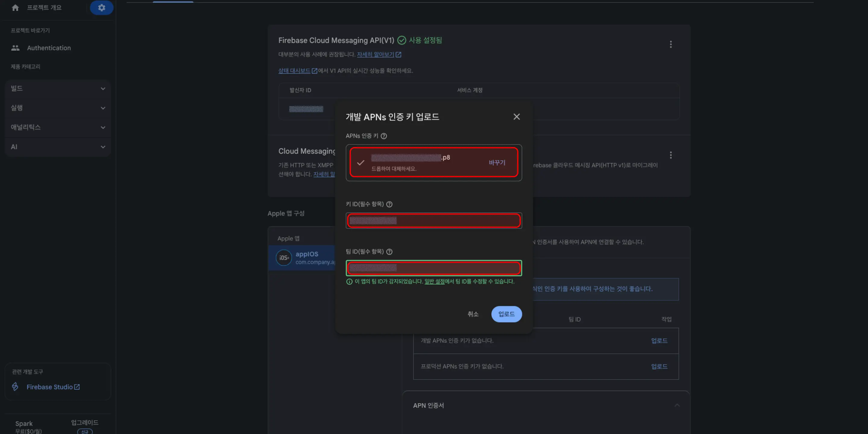Expand the 빌드 category
This screenshot has height=434, width=868.
(58, 89)
